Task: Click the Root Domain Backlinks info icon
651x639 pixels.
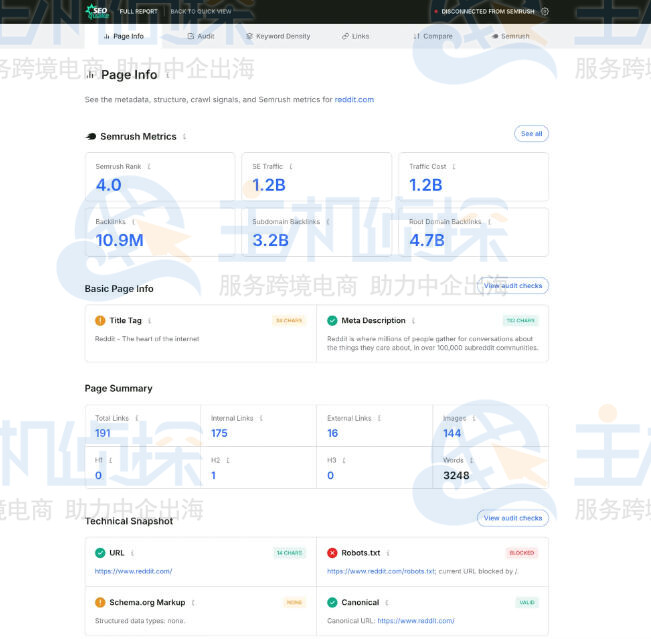Action: click(489, 222)
